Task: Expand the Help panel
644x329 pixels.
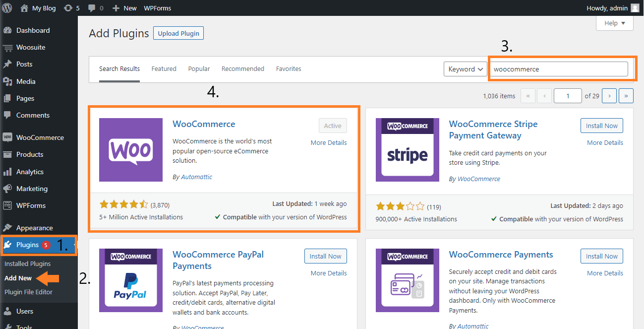Action: [x=615, y=23]
